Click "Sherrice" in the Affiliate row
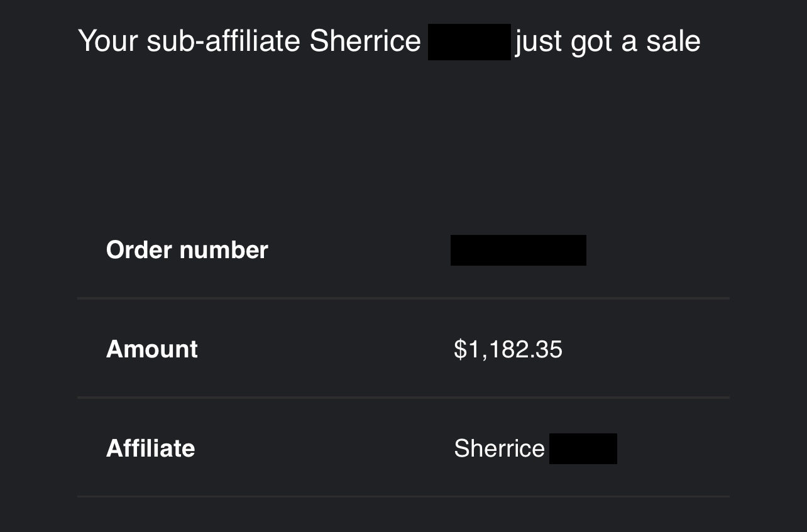This screenshot has width=807, height=532. (499, 448)
